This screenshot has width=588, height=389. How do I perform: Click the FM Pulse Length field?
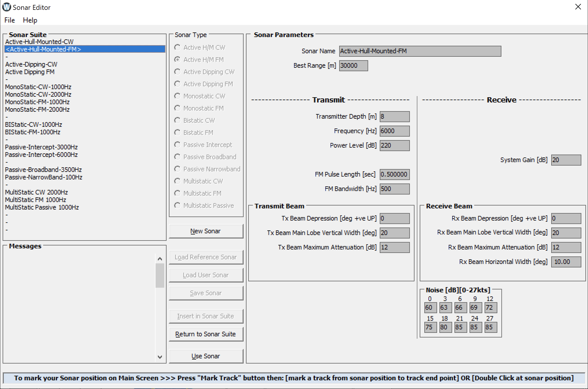tap(395, 175)
